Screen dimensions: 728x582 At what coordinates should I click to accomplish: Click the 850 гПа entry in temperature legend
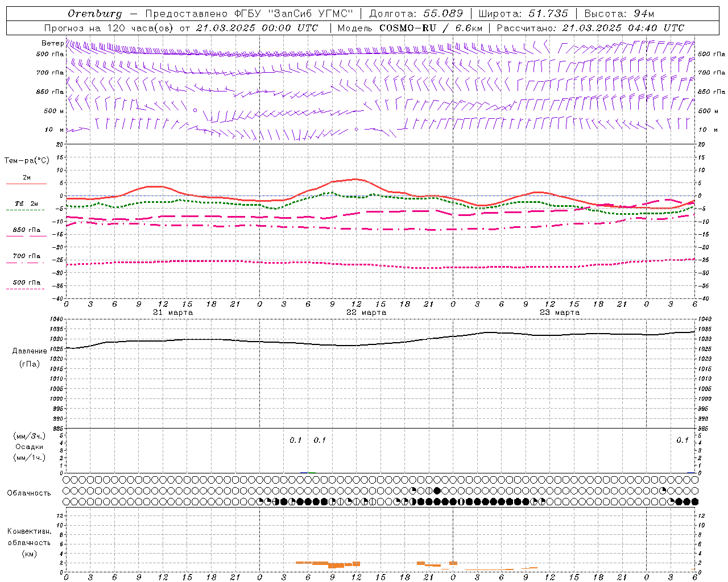[26, 230]
